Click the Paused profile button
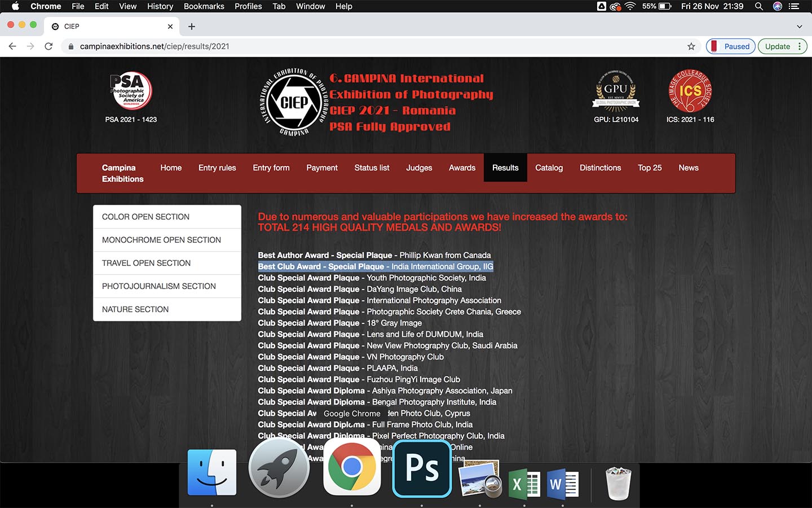The width and height of the screenshot is (812, 508). [730, 46]
